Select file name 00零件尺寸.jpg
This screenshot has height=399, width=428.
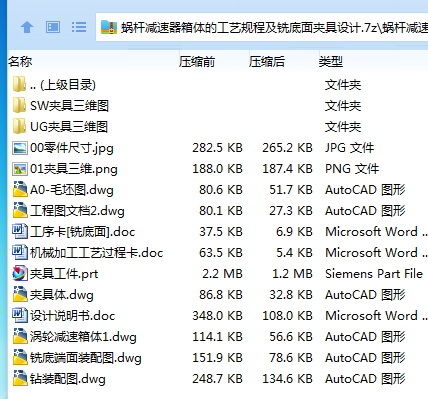72,148
